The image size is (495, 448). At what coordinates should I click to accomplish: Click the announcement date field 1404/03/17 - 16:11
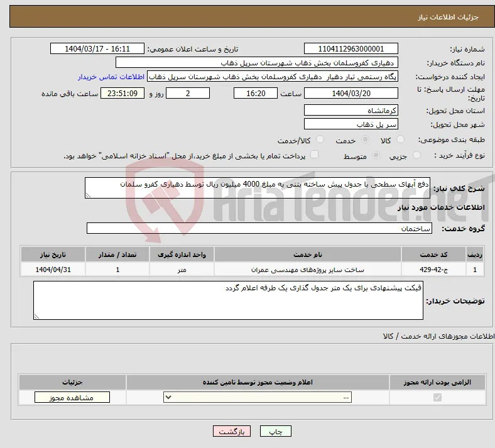coord(97,48)
